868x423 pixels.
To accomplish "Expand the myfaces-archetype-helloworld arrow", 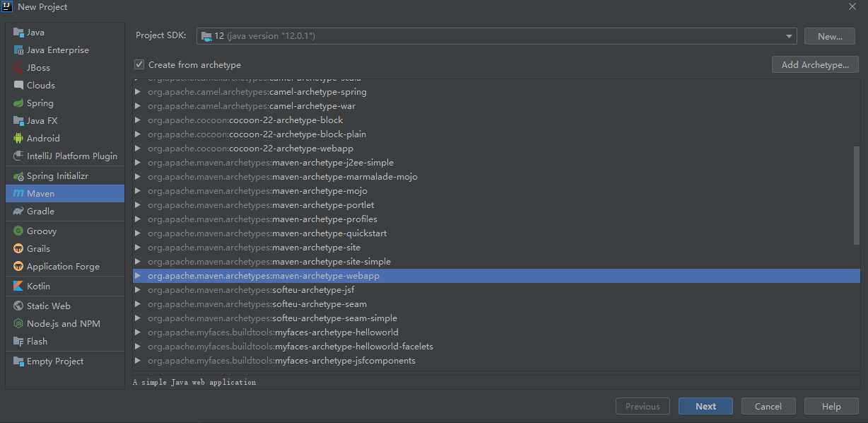I will 138,332.
